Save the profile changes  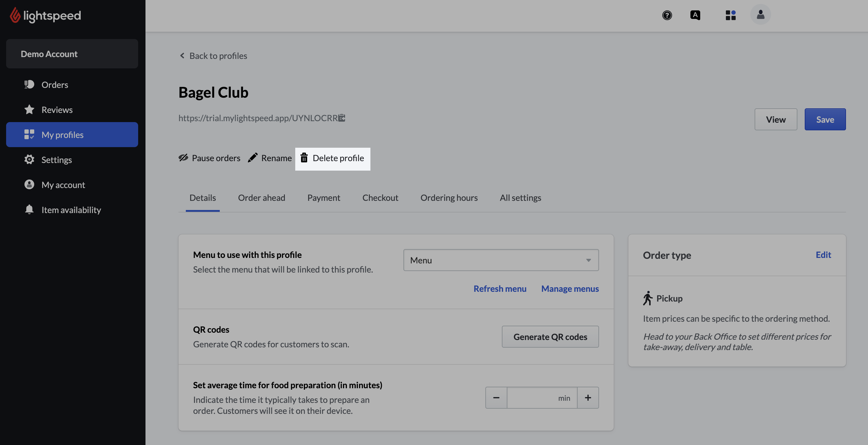point(825,119)
